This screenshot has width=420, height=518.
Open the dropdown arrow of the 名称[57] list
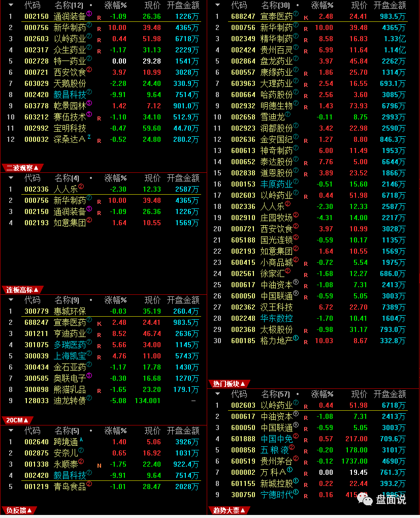(x=217, y=394)
